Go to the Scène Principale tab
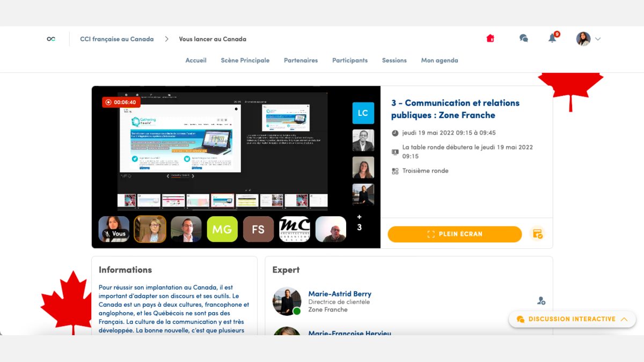644x362 pixels. tap(245, 61)
